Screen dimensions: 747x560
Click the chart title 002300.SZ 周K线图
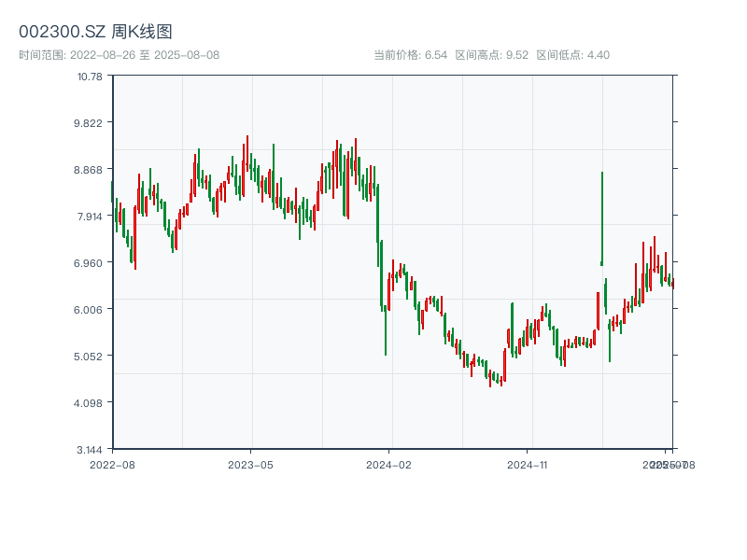[x=95, y=32]
